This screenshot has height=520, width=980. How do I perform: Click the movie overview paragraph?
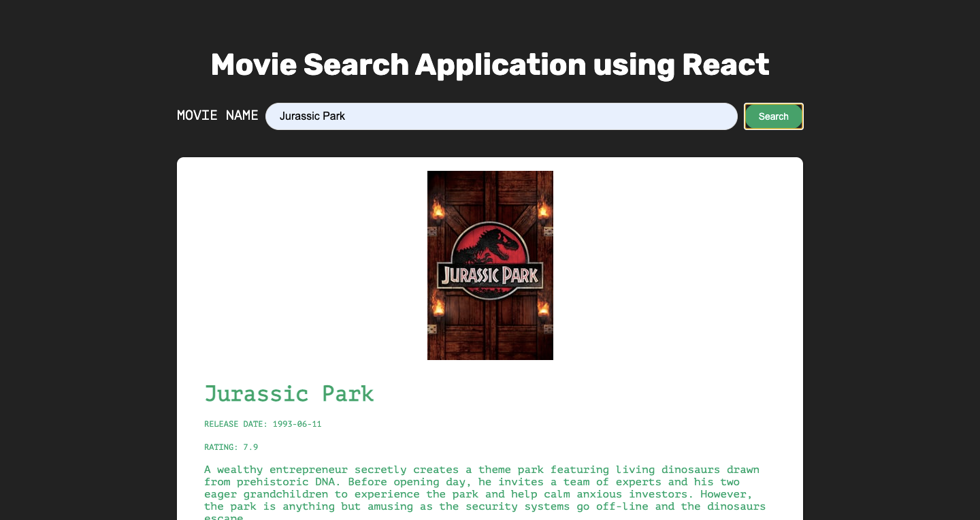[x=485, y=492]
